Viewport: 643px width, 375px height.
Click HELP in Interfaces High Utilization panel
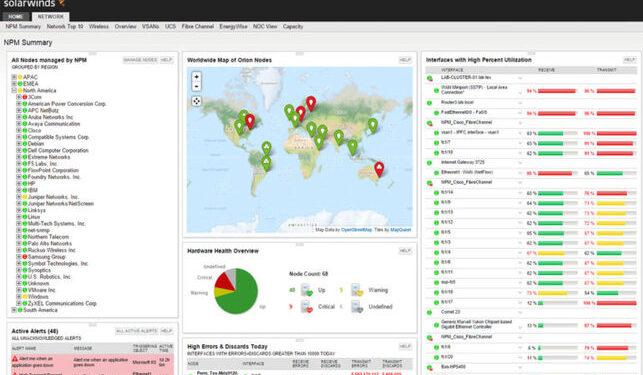(629, 60)
